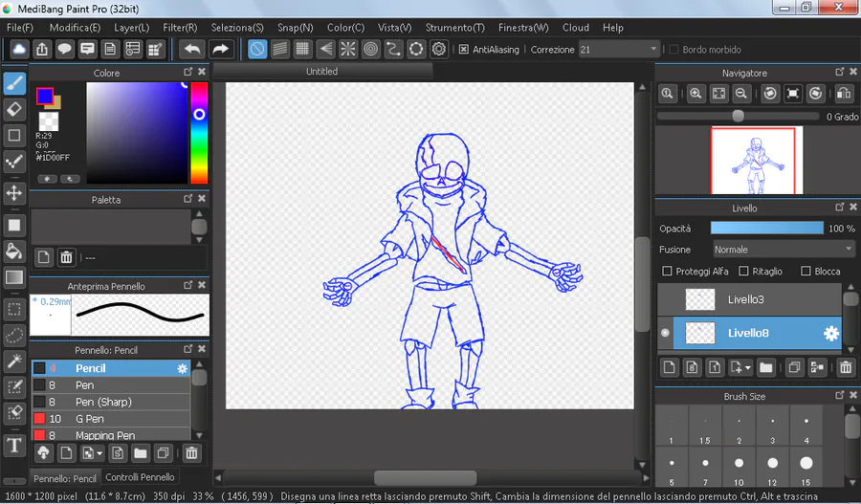
Task: Click the blue foreground color swatch
Action: [44, 96]
